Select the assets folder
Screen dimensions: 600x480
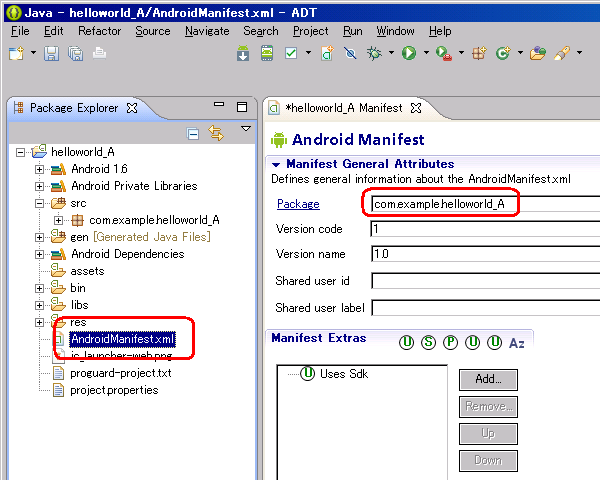[x=87, y=271]
